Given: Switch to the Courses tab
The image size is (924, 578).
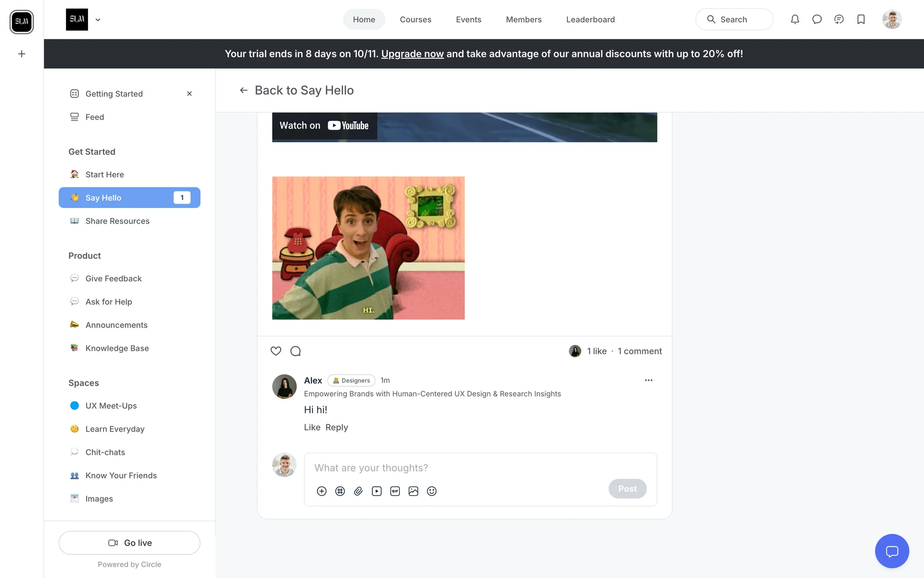Looking at the screenshot, I should (415, 19).
